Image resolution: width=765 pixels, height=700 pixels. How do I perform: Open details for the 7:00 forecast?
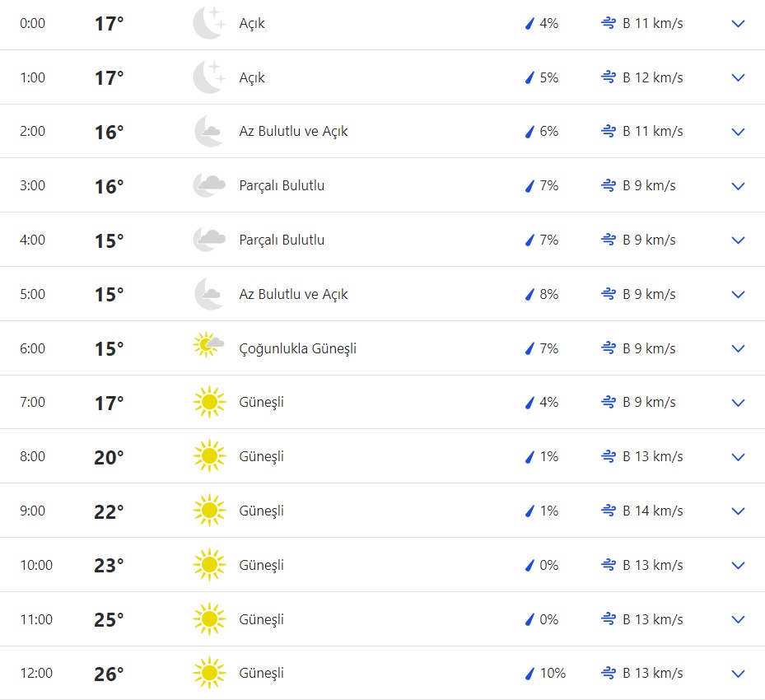coord(738,403)
